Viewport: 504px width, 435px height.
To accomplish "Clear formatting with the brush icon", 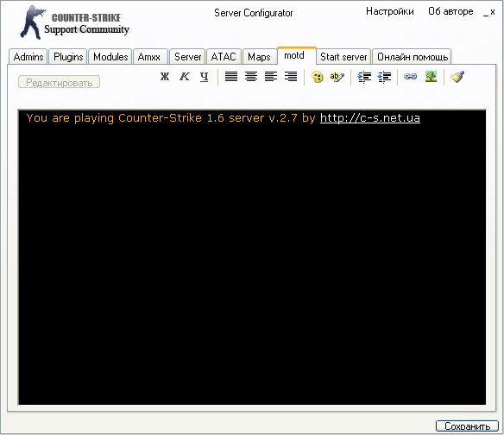I will coord(457,77).
